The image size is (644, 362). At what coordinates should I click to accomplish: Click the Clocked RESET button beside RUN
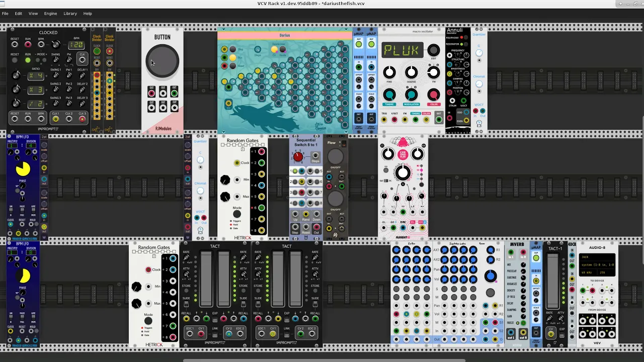pos(15,60)
